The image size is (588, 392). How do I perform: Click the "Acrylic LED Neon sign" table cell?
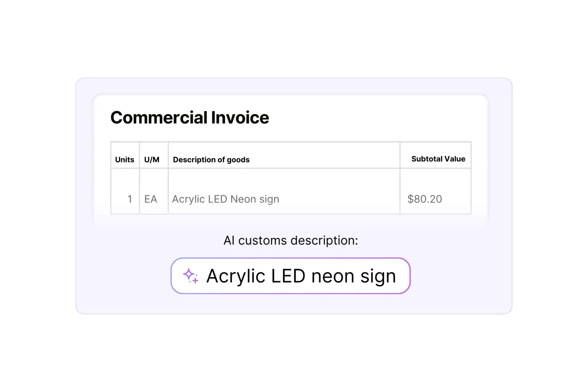(226, 199)
